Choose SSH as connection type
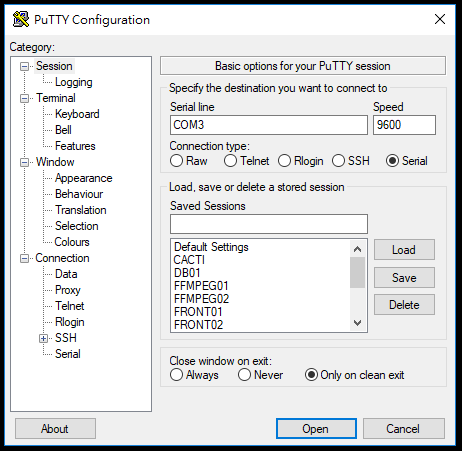This screenshot has width=462, height=451. [x=338, y=161]
